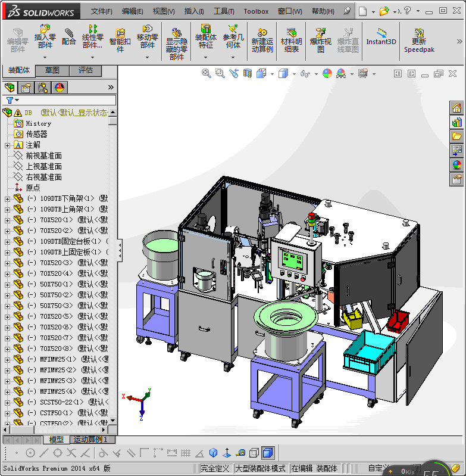The width and height of the screenshot is (466, 476).
Task: Toggle Hide/Show Items glasses icon
Action: 305,73
